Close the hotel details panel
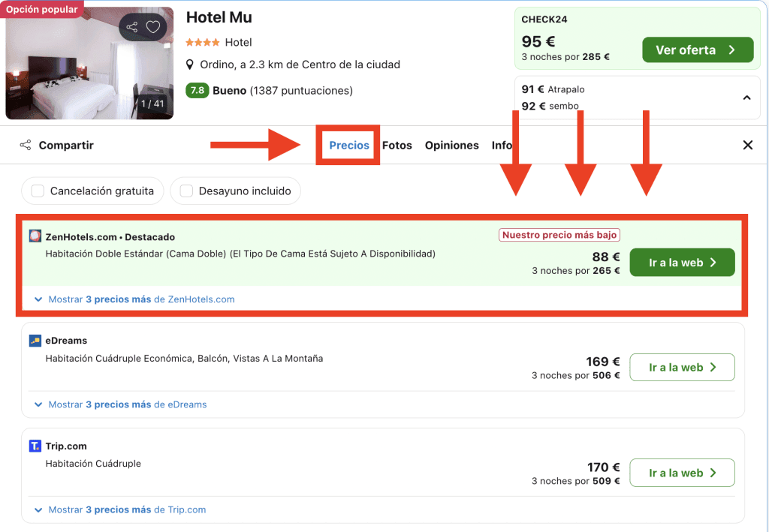This screenshot has width=769, height=532. (748, 146)
